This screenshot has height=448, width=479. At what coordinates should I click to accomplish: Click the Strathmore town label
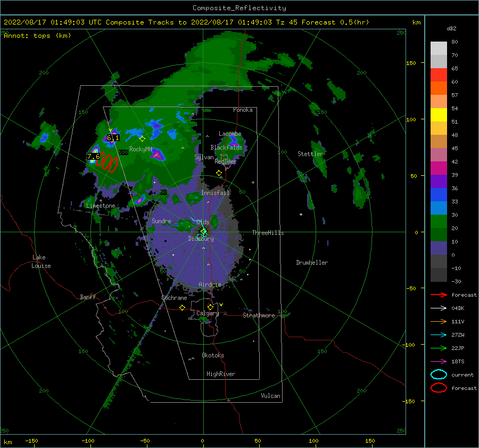tap(259, 315)
